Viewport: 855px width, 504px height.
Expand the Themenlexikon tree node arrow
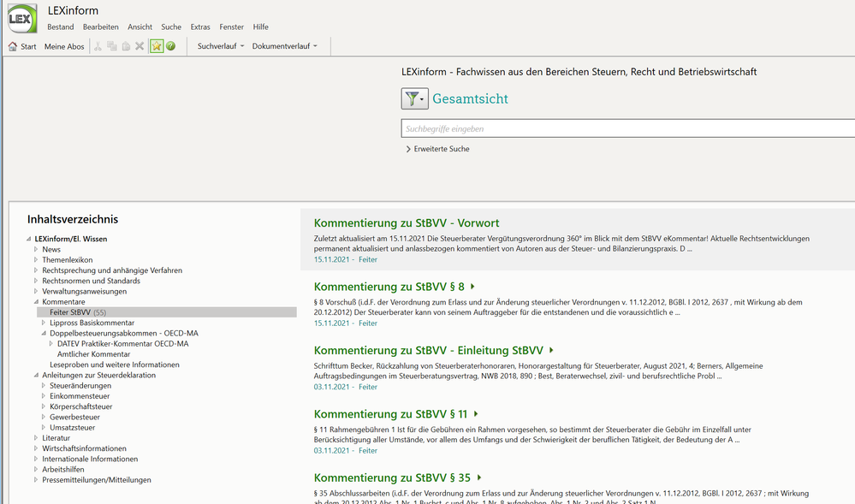pos(36,259)
